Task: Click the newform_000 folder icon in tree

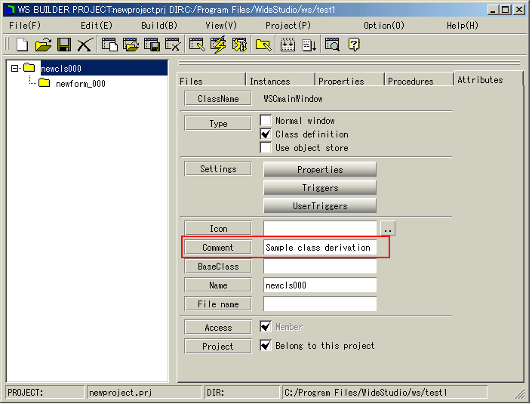Action: 44,83
